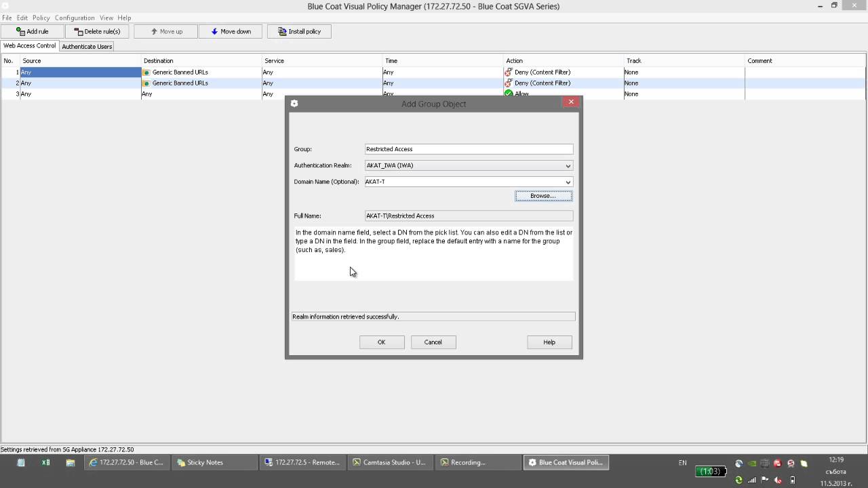Click the battery remaining time indicator
The image size is (868, 488).
pyautogui.click(x=711, y=471)
